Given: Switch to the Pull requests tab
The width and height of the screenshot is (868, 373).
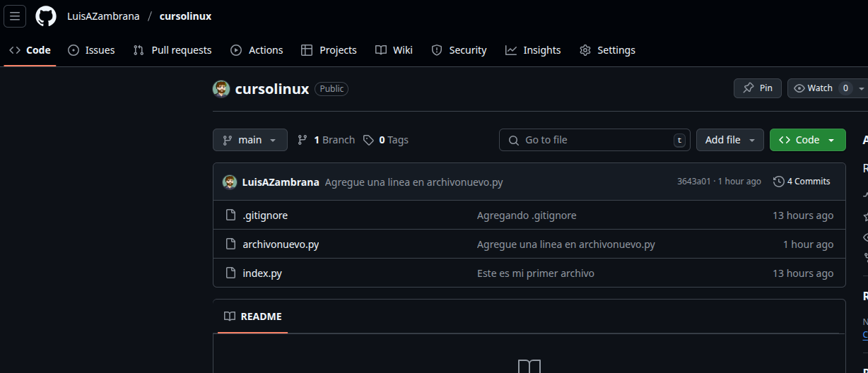Looking at the screenshot, I should pyautogui.click(x=172, y=50).
